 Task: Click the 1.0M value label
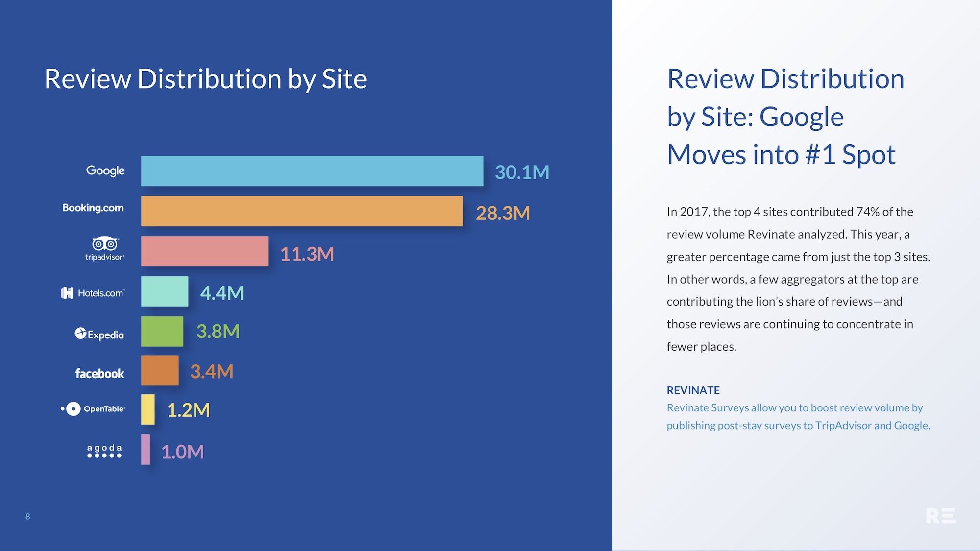pyautogui.click(x=182, y=452)
